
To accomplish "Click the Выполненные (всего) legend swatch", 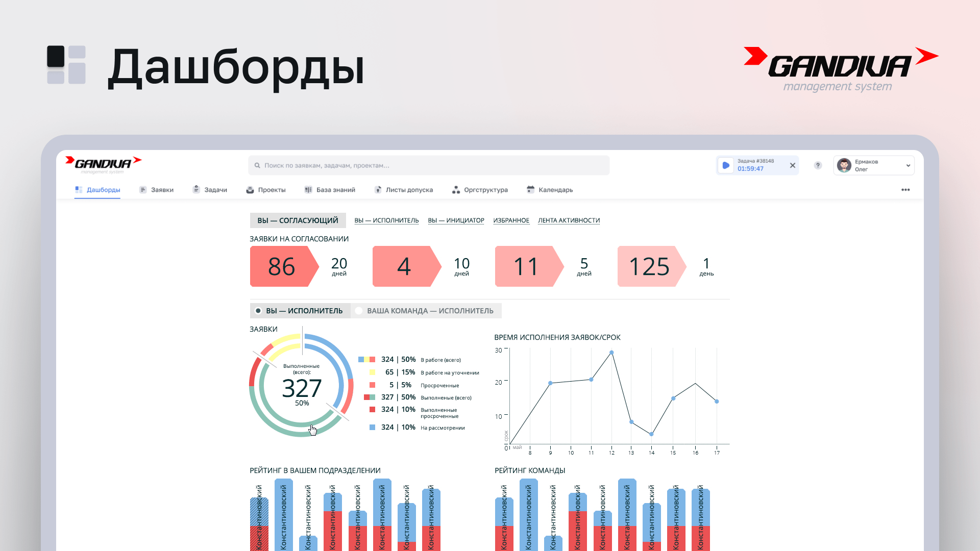I will [370, 397].
